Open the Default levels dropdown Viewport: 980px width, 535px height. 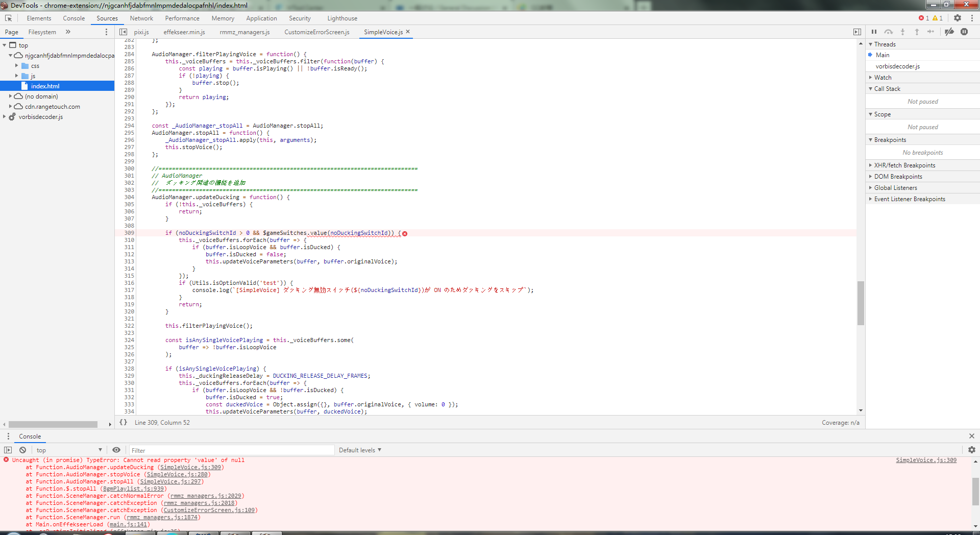tap(360, 450)
